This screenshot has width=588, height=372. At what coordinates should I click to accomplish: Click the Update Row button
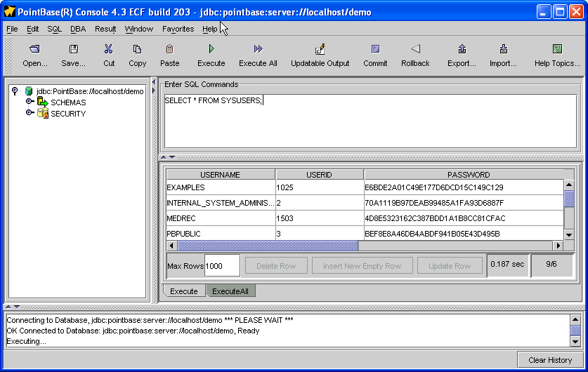click(x=450, y=265)
